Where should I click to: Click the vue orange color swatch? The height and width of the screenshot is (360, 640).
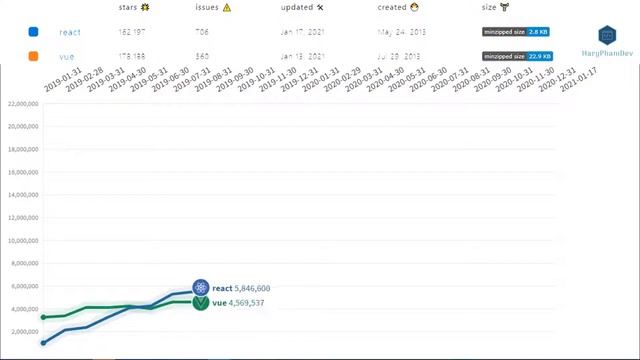[x=33, y=56]
